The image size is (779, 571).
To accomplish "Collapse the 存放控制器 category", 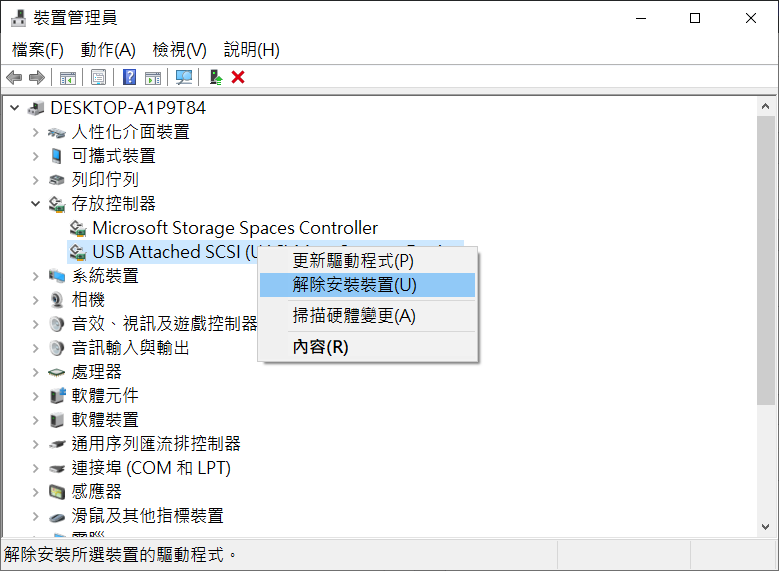I will coord(36,204).
